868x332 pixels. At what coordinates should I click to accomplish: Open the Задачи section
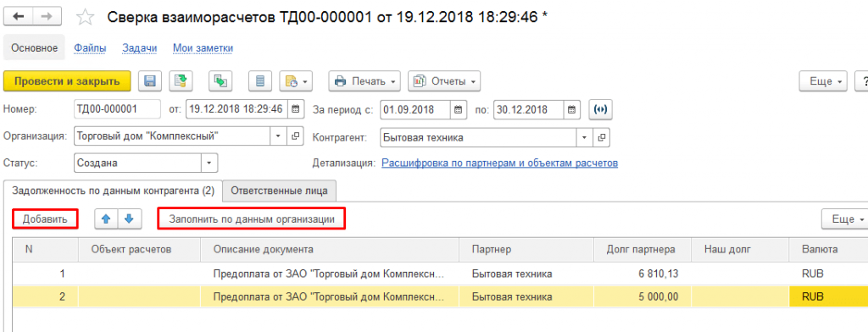[x=140, y=48]
